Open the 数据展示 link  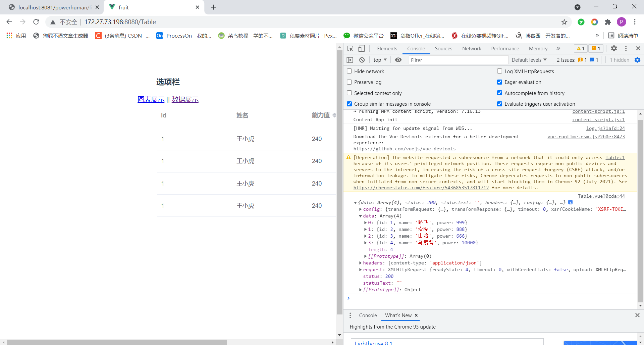pos(185,99)
